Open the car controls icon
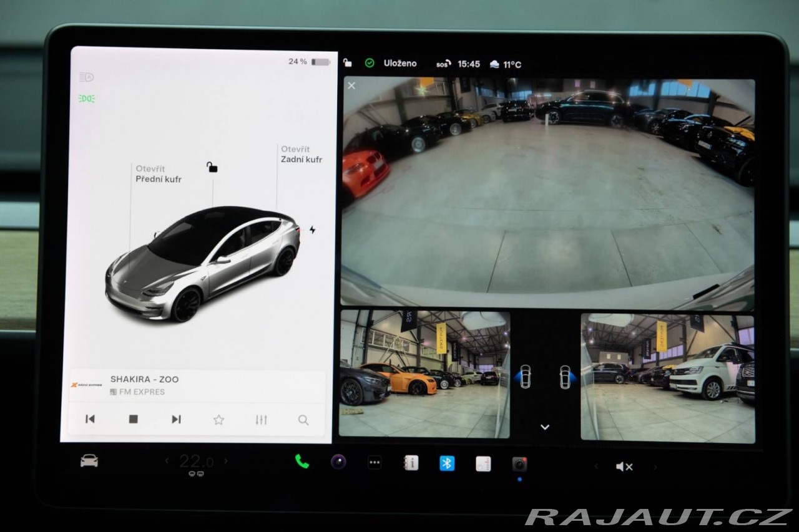The height and width of the screenshot is (532, 799). pyautogui.click(x=89, y=461)
